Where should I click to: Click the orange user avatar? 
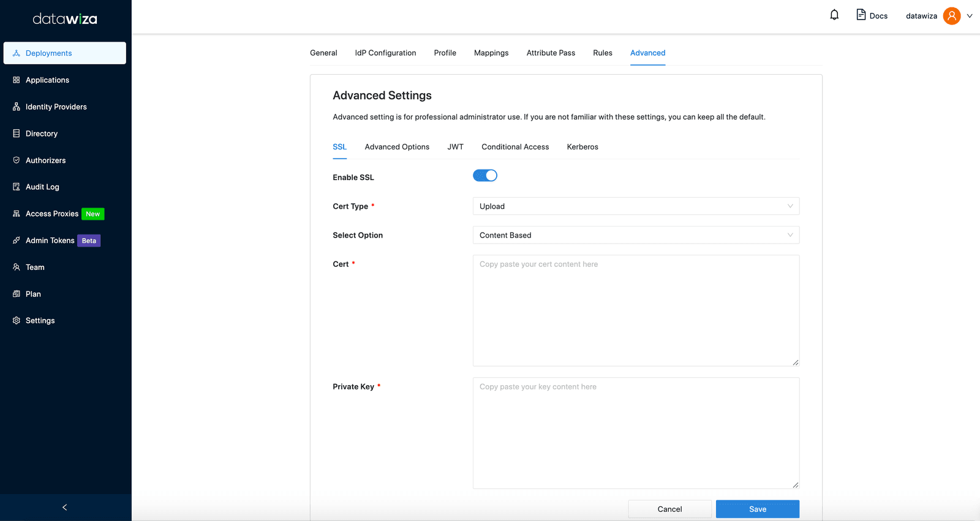[x=952, y=16]
